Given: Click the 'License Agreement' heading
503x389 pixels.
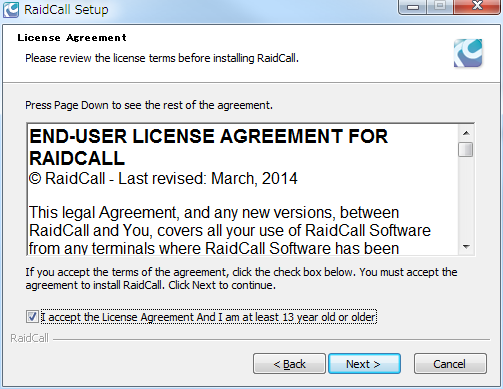Looking at the screenshot, I should coord(72,38).
